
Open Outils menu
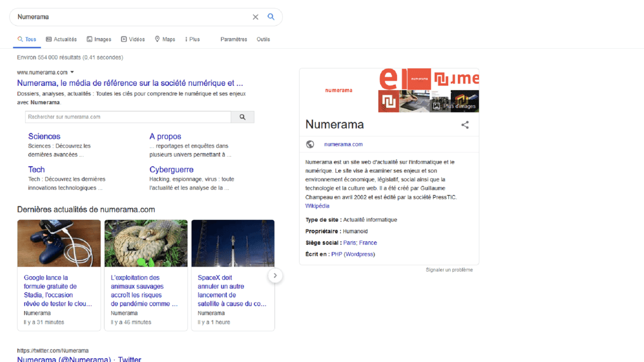click(x=263, y=39)
